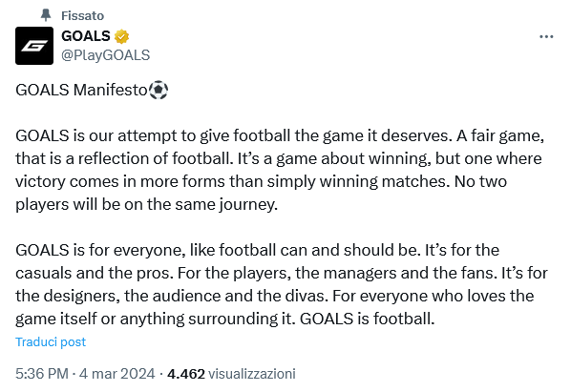571x392 pixels.
Task: Click the 4 mar 2024 date
Action: click(116, 374)
